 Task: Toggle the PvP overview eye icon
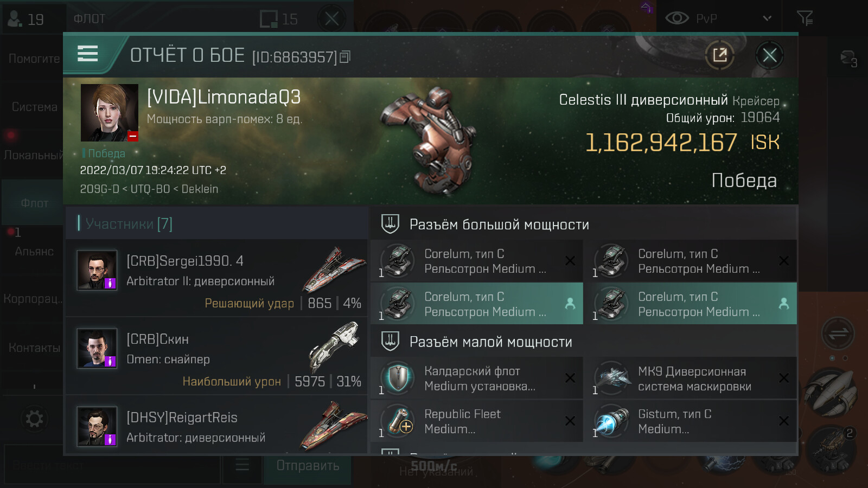[676, 18]
